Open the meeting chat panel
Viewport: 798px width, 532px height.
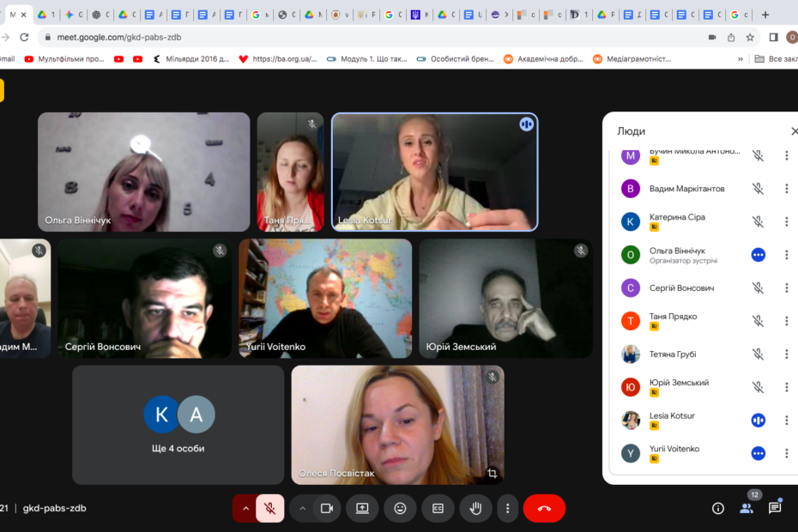(775, 508)
